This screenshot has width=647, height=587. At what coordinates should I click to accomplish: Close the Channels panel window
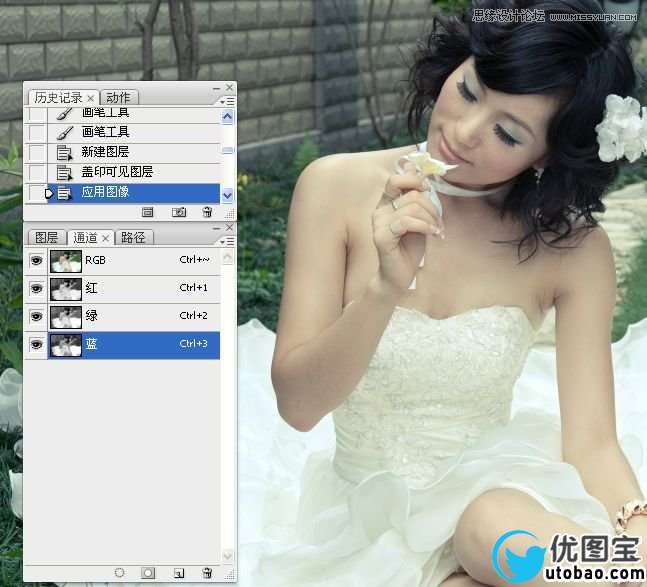coord(230,227)
